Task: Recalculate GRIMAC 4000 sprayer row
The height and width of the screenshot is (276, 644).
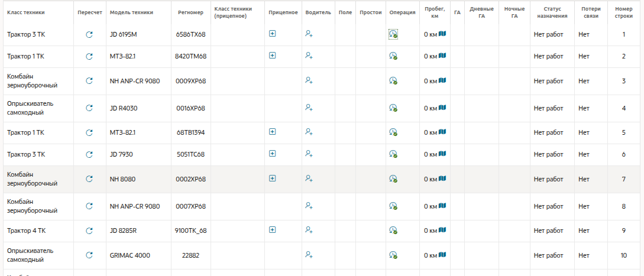Action: pos(89,255)
